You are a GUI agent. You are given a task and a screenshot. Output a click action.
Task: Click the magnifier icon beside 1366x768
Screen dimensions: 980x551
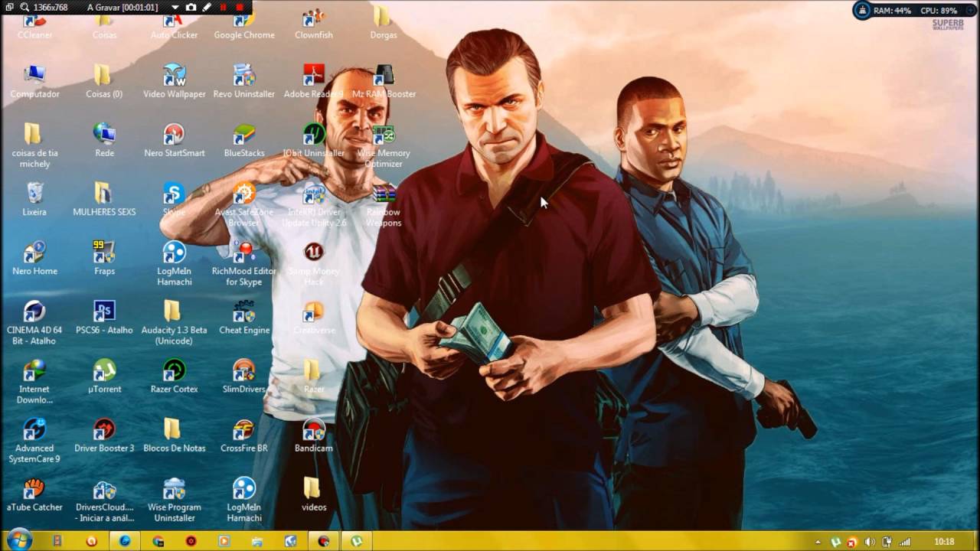point(25,7)
